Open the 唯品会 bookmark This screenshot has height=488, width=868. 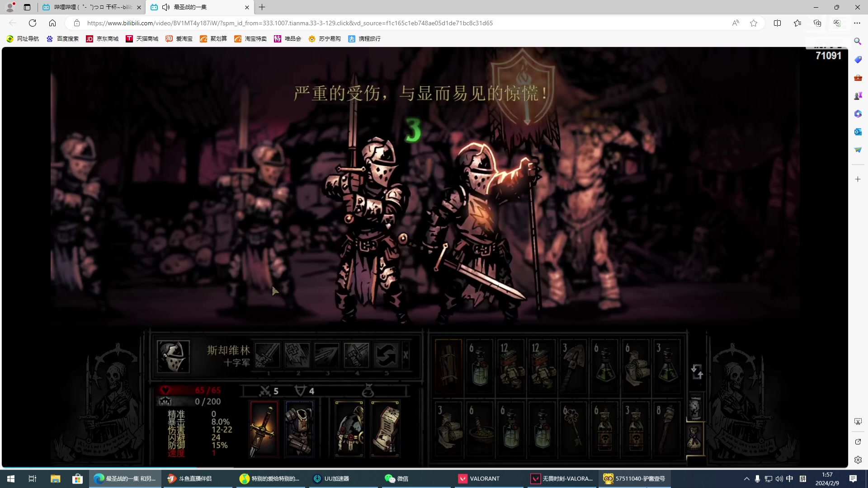[x=288, y=39]
